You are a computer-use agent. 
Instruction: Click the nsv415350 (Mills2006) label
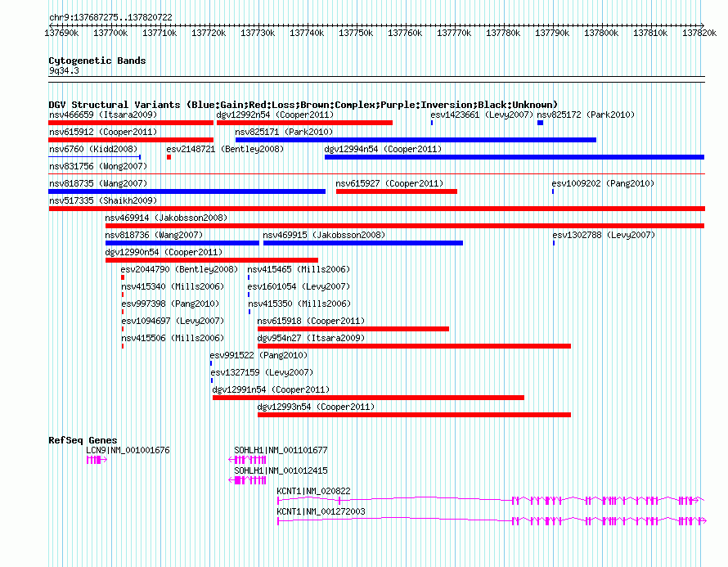tap(299, 304)
